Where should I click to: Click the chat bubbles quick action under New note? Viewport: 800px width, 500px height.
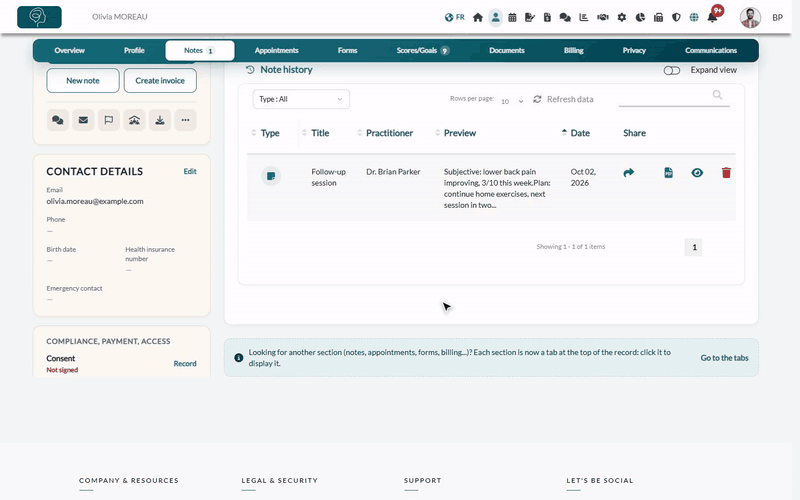tap(58, 120)
